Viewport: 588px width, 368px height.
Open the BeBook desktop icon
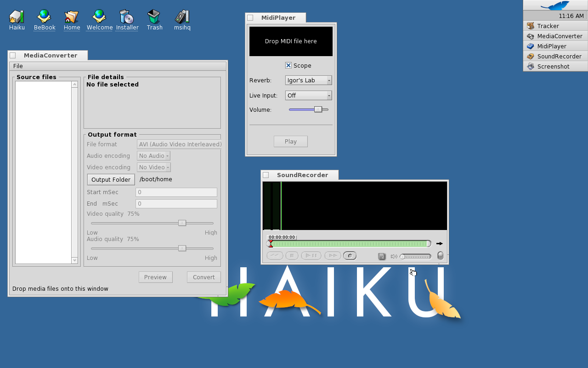tap(45, 20)
